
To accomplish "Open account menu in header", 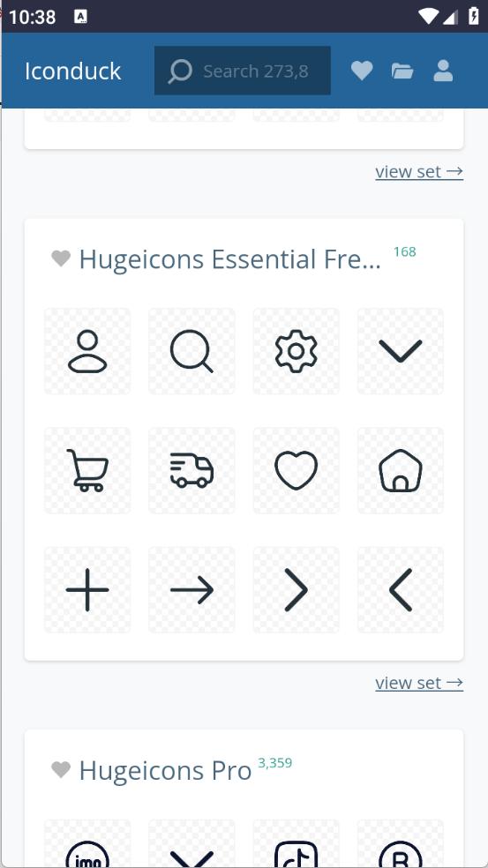I will click(x=443, y=71).
